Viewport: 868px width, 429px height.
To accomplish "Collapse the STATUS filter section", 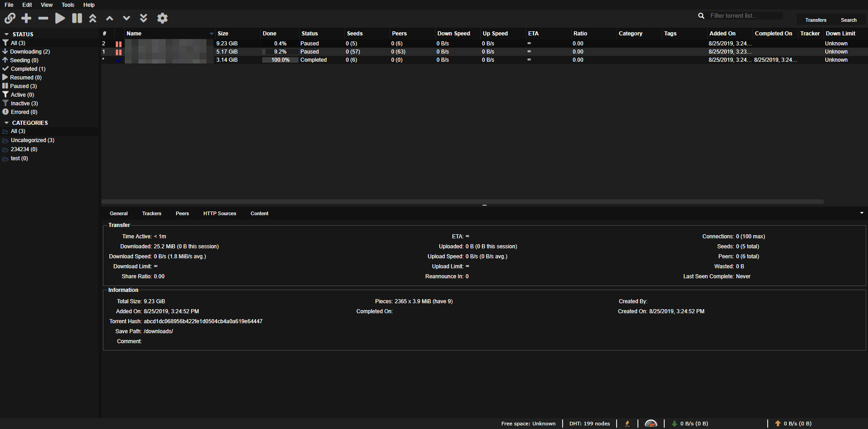I will (x=6, y=35).
